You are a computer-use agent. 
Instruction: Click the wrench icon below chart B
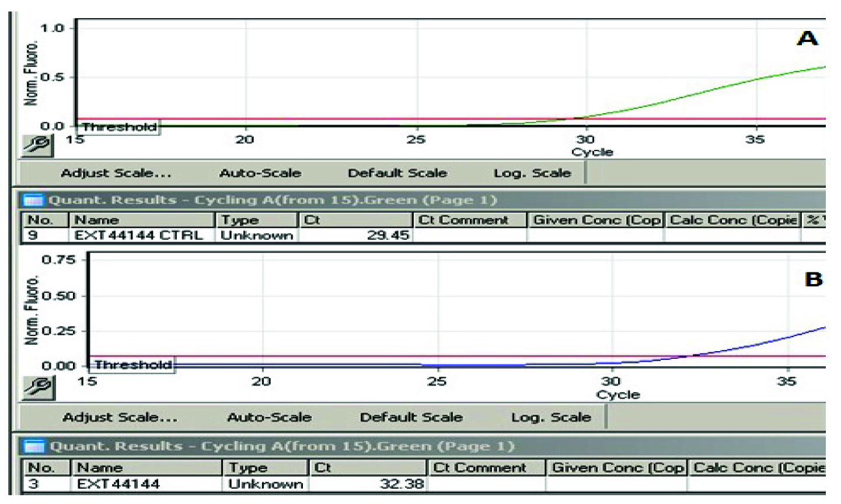coord(39,387)
